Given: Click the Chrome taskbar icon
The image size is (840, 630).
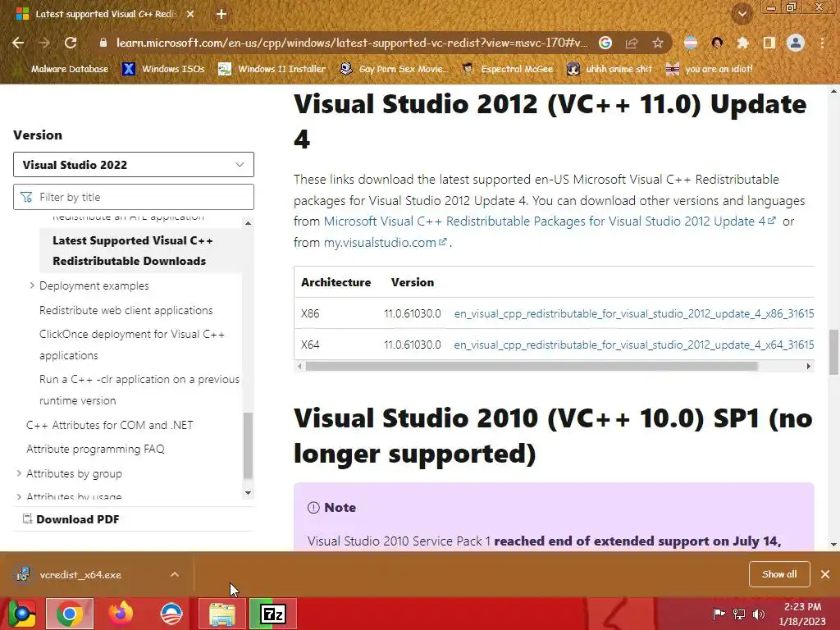Looking at the screenshot, I should (70, 614).
